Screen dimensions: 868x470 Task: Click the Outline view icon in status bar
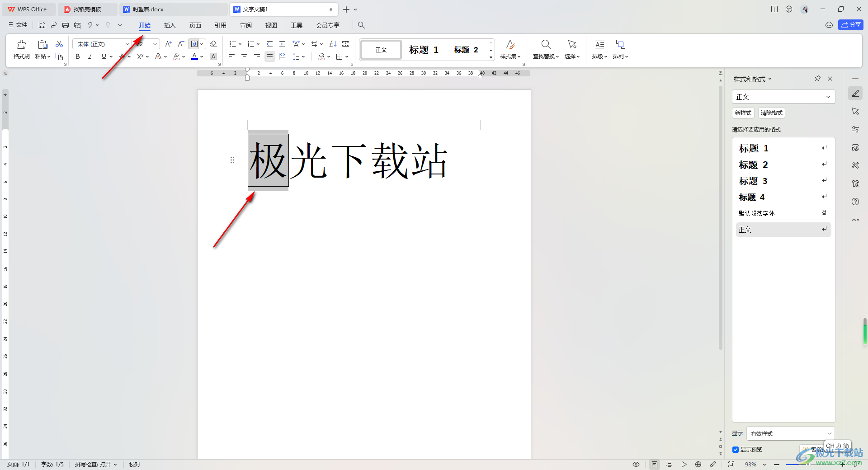click(669, 464)
